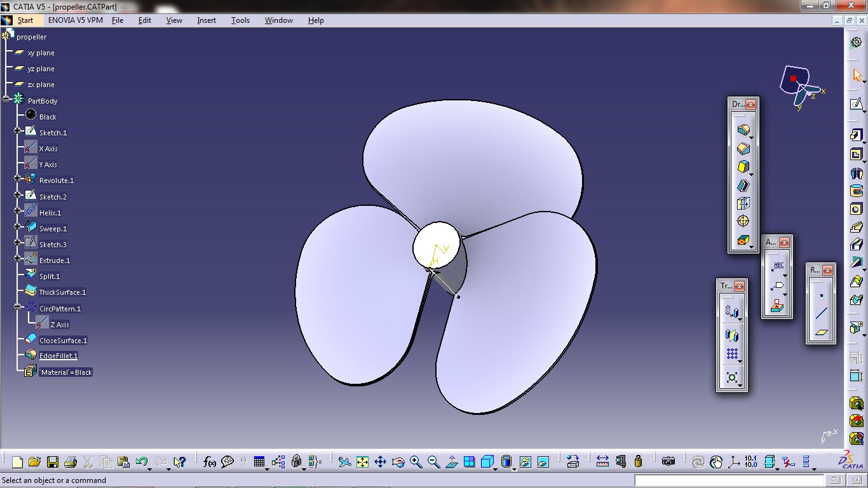The image size is (868, 488).
Task: Close the Dress-Up floating toolbar
Action: (x=751, y=104)
